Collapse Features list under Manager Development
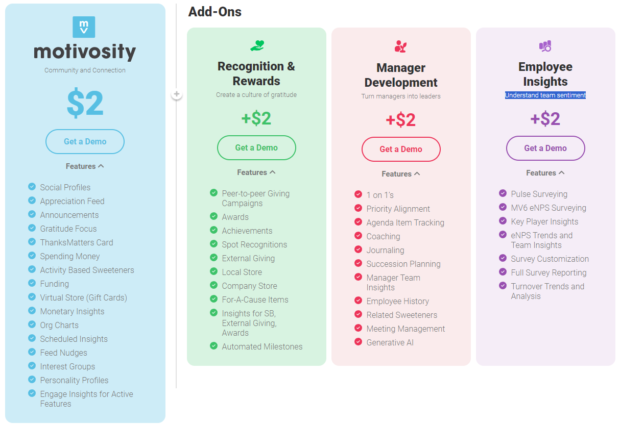 coord(400,174)
